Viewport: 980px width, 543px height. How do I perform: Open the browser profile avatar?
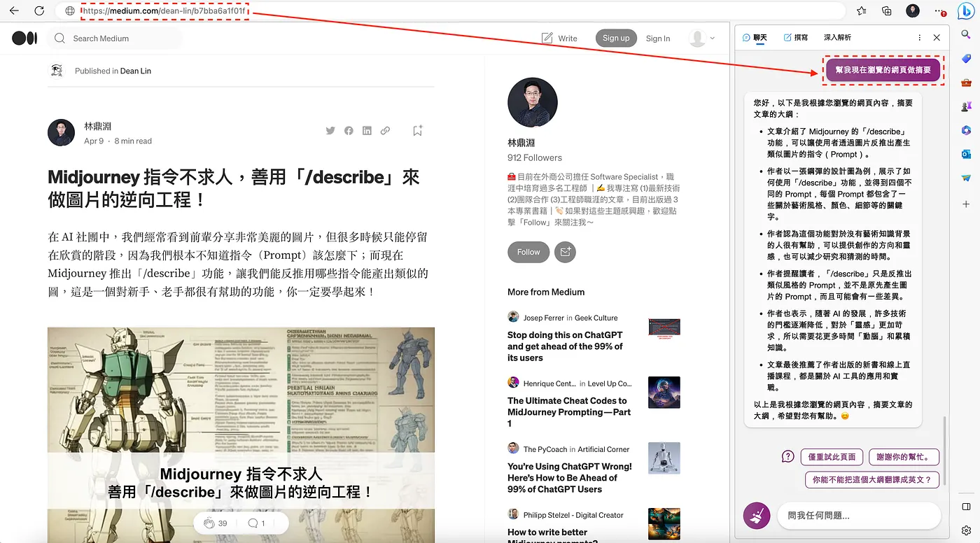coord(913,10)
